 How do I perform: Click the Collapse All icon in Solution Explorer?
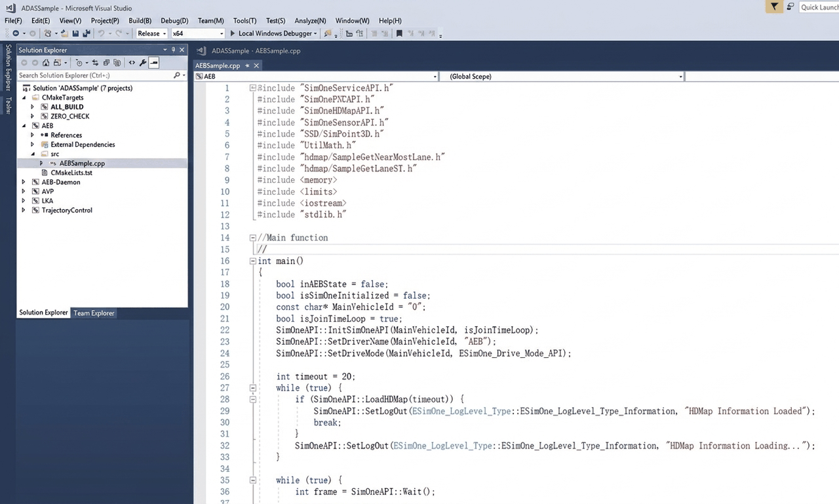click(x=106, y=63)
